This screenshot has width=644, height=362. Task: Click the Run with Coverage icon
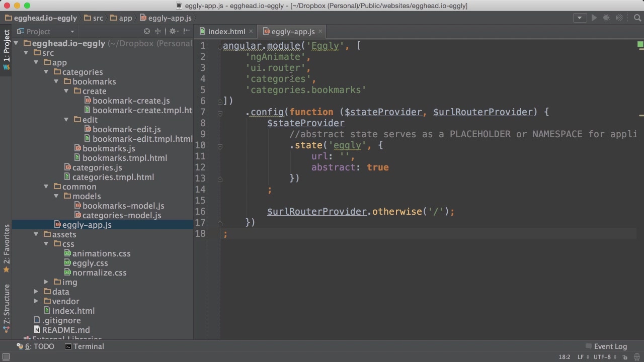(619, 18)
